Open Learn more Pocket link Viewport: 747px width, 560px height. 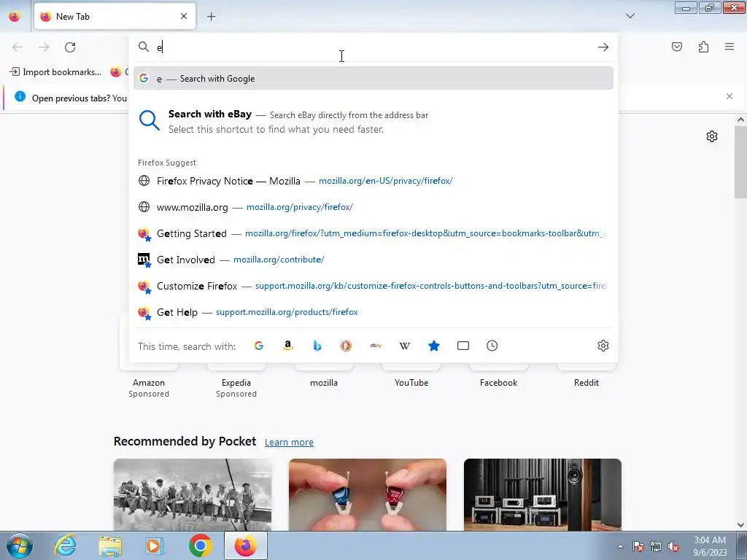pyautogui.click(x=289, y=443)
